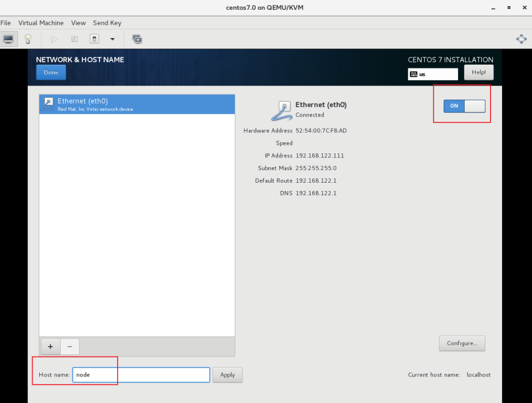532x403 pixels.
Task: Click the Connected status text
Action: pyautogui.click(x=309, y=115)
